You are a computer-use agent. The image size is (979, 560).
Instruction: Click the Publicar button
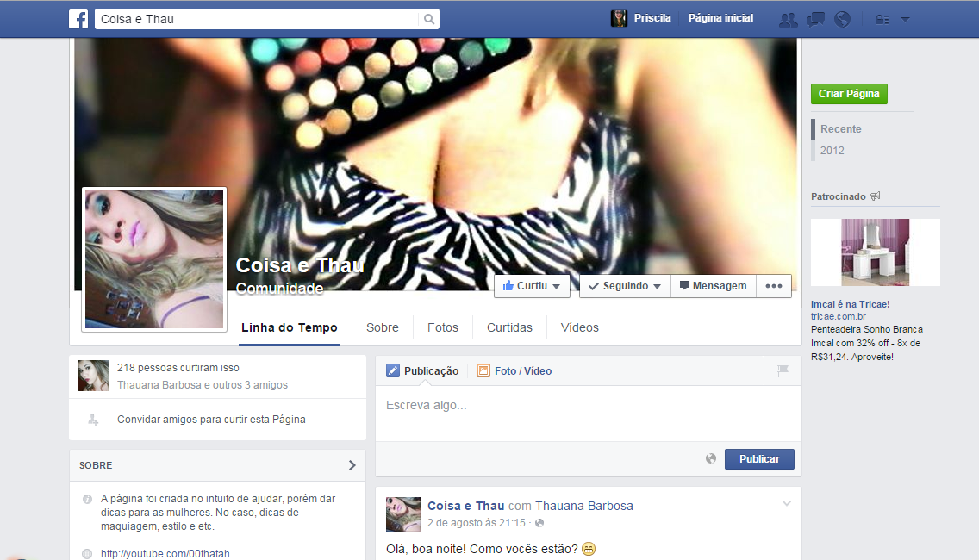[759, 459]
